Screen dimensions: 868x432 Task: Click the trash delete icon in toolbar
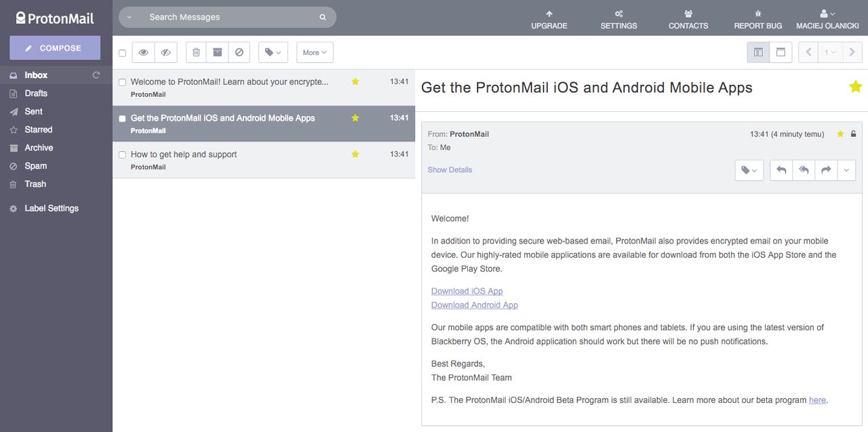196,52
